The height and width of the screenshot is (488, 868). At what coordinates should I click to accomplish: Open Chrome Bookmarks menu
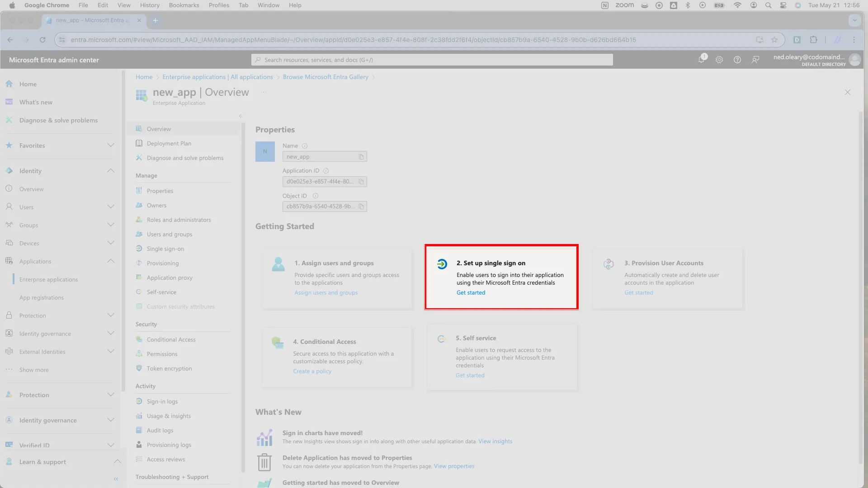(x=184, y=5)
